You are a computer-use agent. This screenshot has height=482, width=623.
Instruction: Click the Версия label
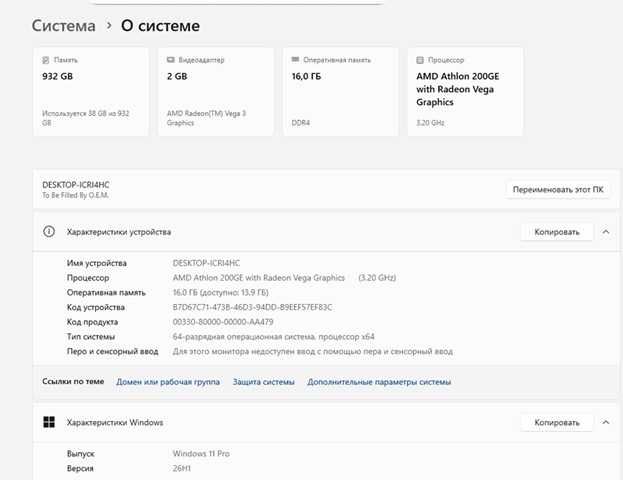coord(80,468)
